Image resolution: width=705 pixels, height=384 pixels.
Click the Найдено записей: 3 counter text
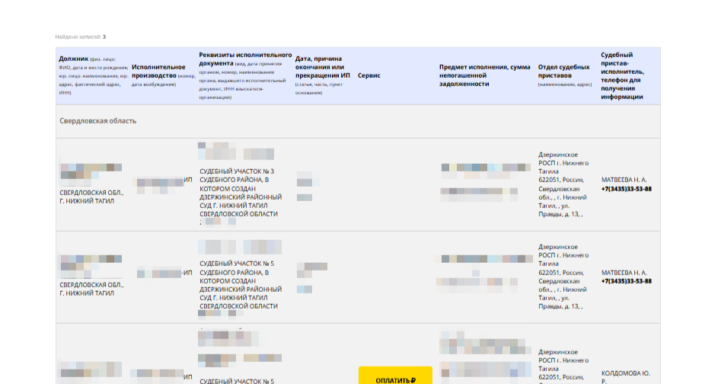(80, 37)
